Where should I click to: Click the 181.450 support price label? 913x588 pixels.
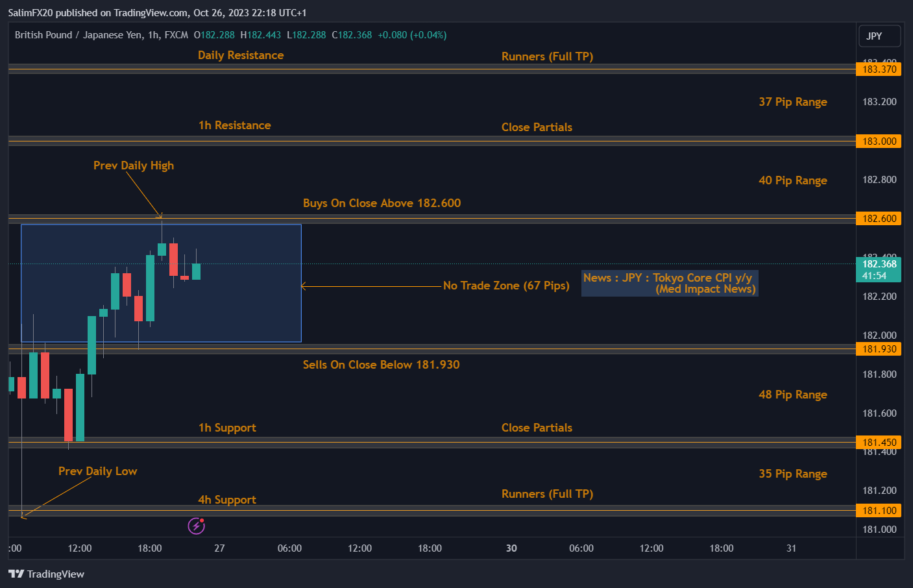[x=879, y=443]
